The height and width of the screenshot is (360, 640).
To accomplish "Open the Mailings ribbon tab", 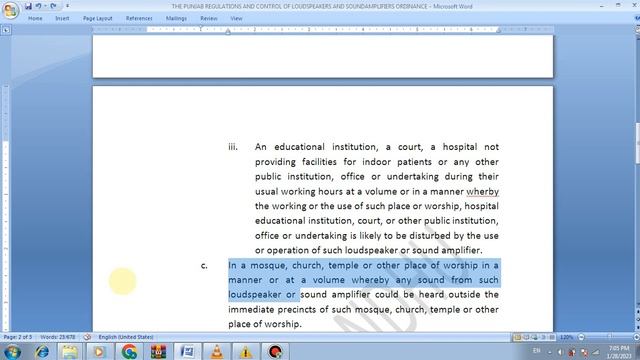I will [176, 18].
